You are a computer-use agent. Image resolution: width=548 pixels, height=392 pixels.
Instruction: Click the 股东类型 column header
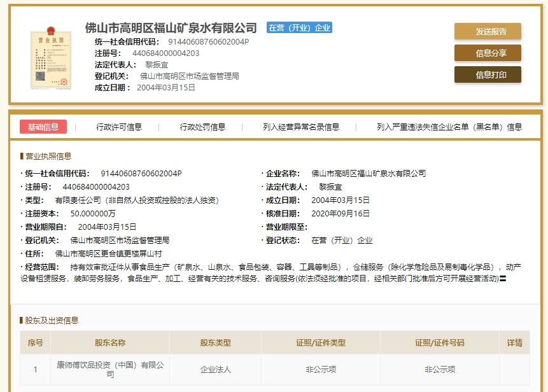click(x=215, y=343)
